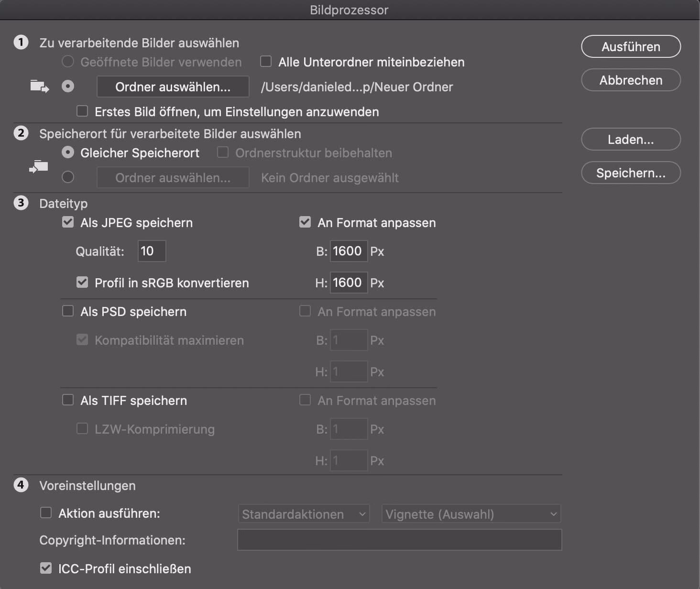Check Erstes Bild öffnen, um Einstellungen anzuwenden

tap(82, 111)
